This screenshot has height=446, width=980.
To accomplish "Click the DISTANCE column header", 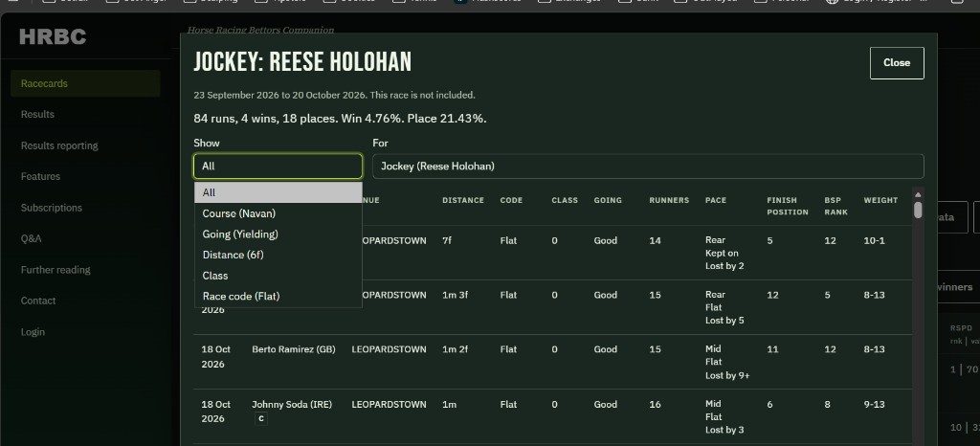I will point(463,201).
